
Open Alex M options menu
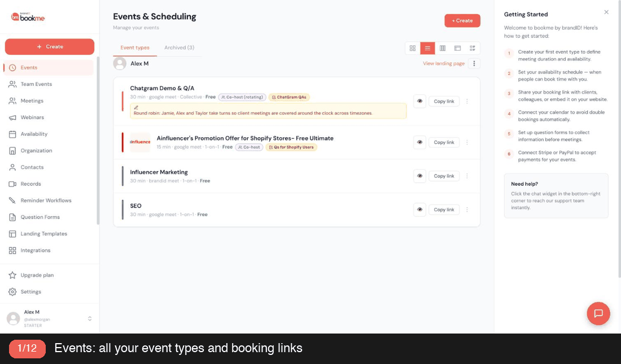point(474,63)
